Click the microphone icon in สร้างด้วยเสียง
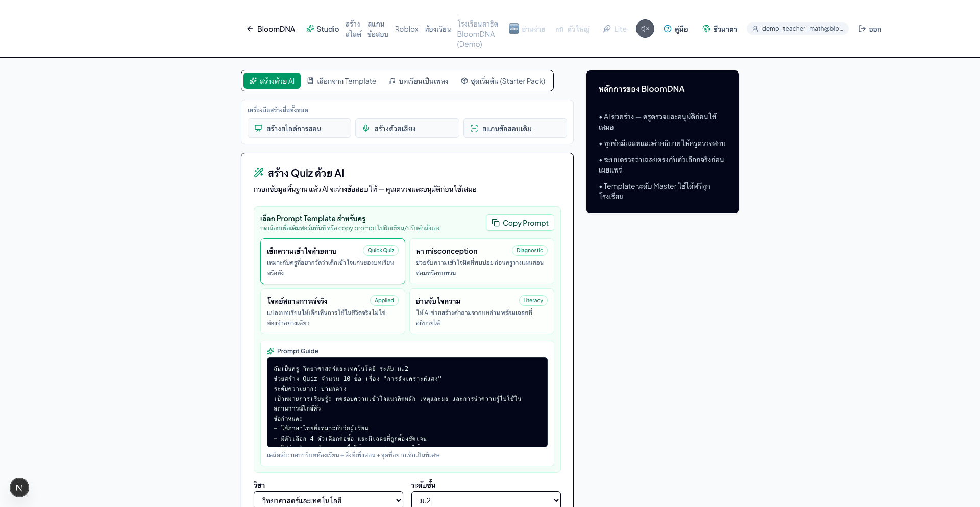 [366, 128]
